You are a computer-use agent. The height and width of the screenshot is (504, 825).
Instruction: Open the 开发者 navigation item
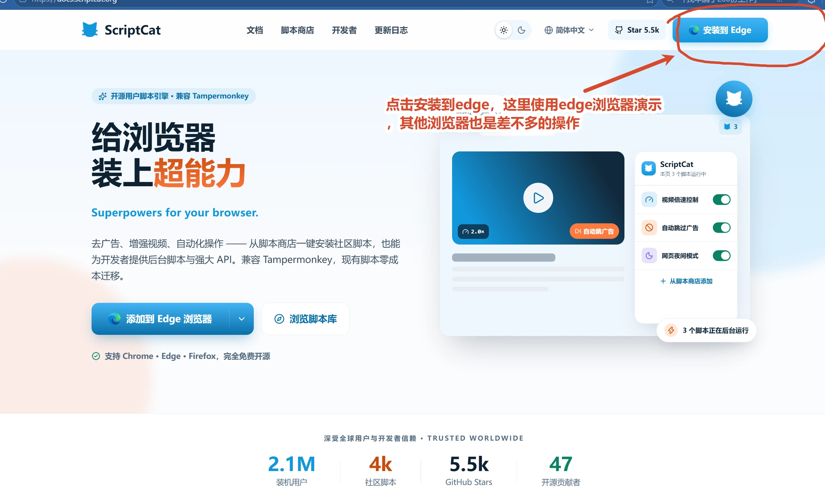tap(344, 30)
